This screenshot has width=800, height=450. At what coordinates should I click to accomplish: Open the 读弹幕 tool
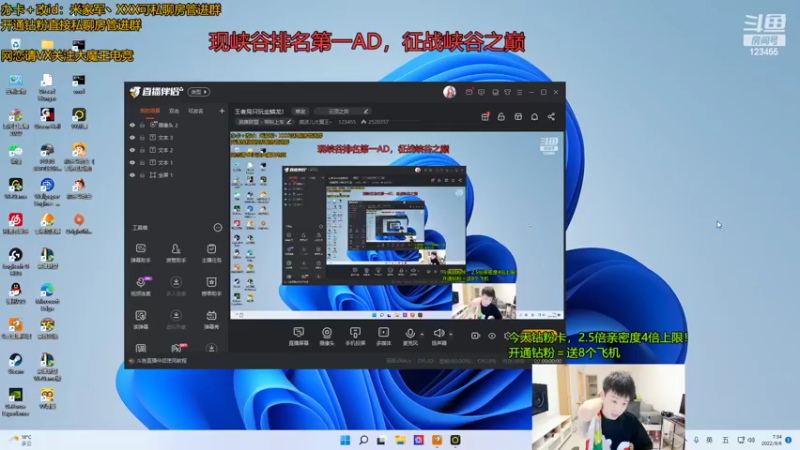pyautogui.click(x=141, y=319)
